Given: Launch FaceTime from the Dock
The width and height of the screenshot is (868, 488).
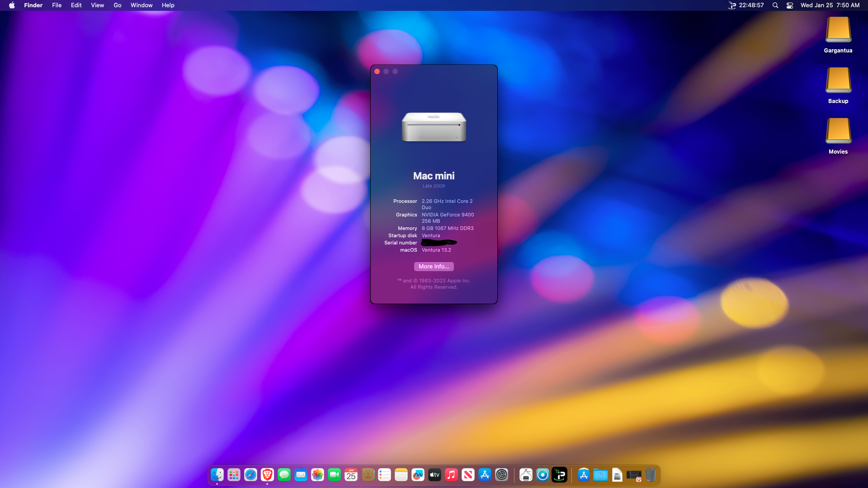Looking at the screenshot, I should click(334, 475).
